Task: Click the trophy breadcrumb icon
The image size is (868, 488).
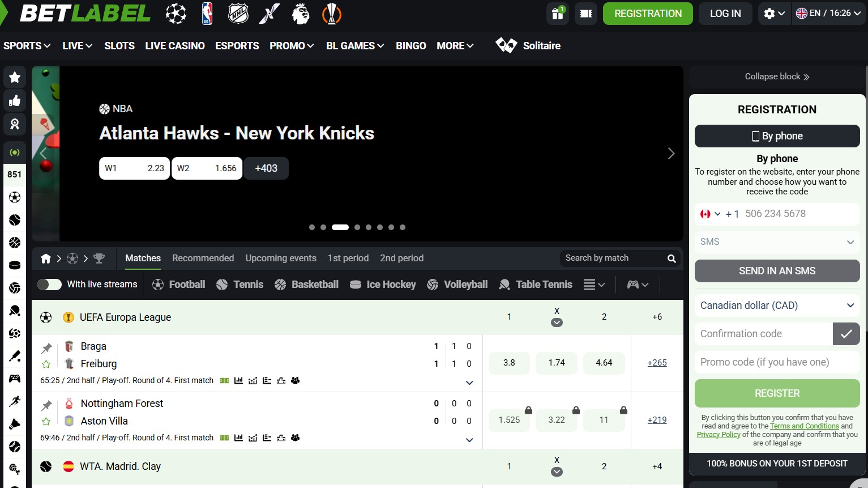Action: click(99, 258)
